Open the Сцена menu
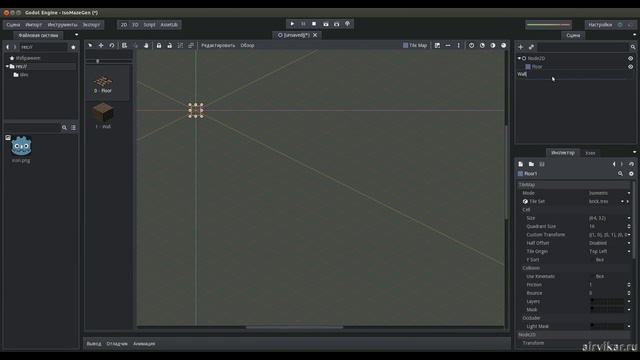640x360 pixels. (x=13, y=25)
